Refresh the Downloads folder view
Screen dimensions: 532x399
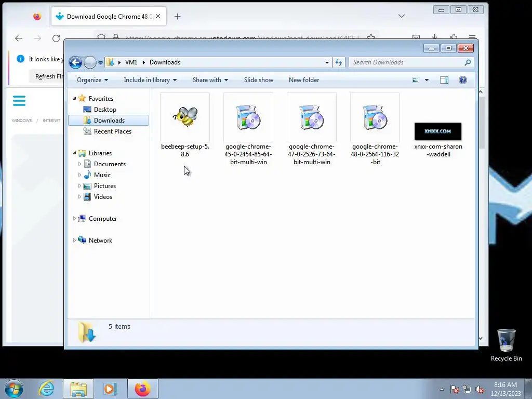(x=339, y=62)
